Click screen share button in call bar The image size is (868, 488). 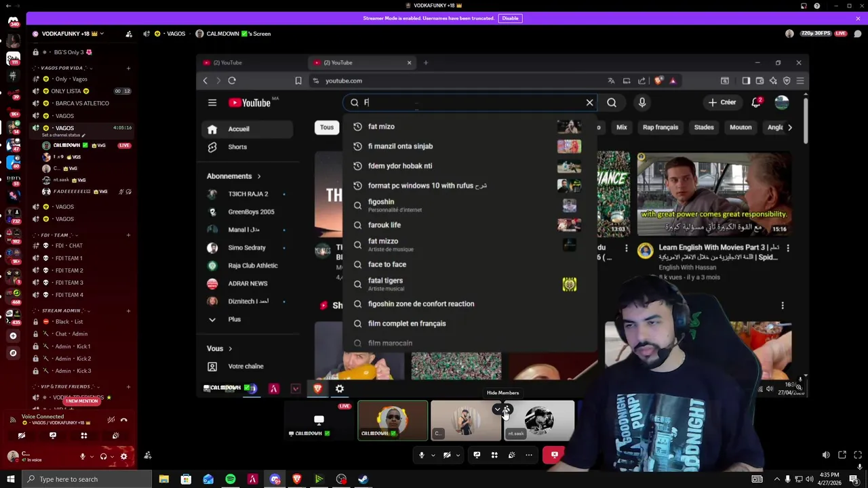click(x=477, y=455)
